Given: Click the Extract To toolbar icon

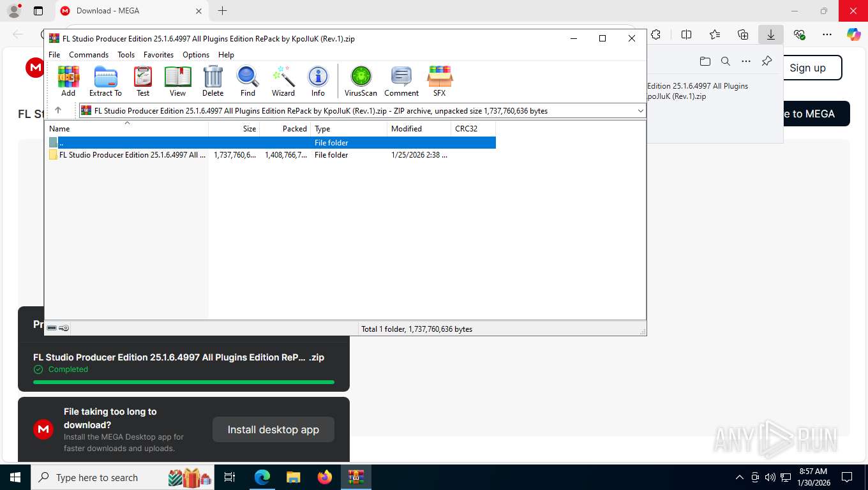Looking at the screenshot, I should [x=105, y=81].
